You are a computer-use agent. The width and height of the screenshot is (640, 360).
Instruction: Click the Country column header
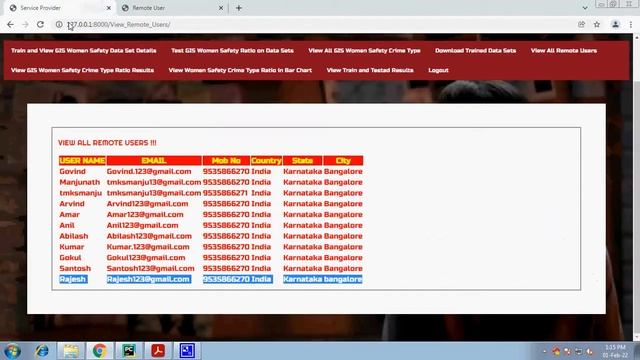(266, 160)
